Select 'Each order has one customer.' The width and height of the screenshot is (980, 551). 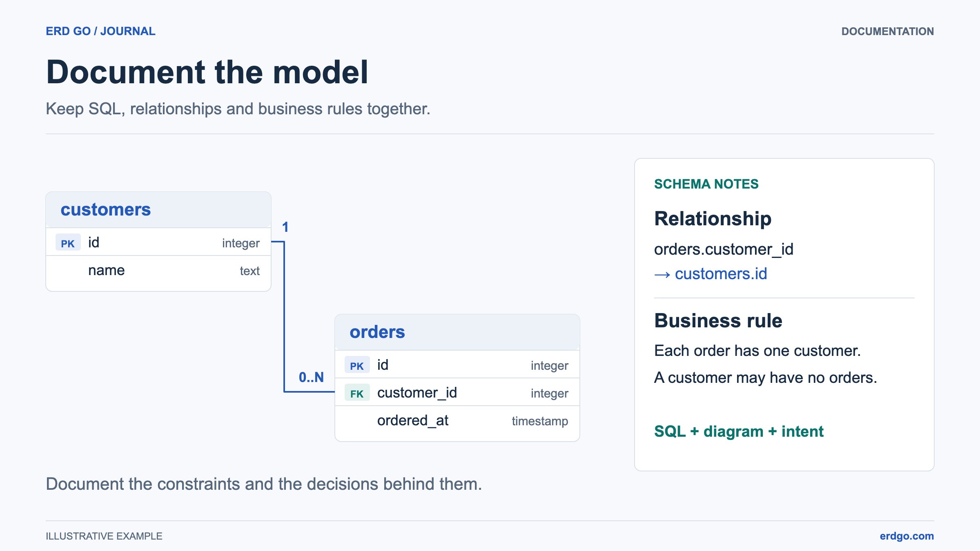[757, 351]
